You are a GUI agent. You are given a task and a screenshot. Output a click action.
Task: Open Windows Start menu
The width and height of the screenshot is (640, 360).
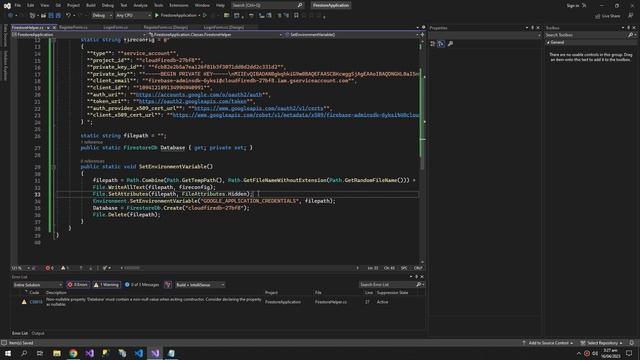(x=8, y=353)
